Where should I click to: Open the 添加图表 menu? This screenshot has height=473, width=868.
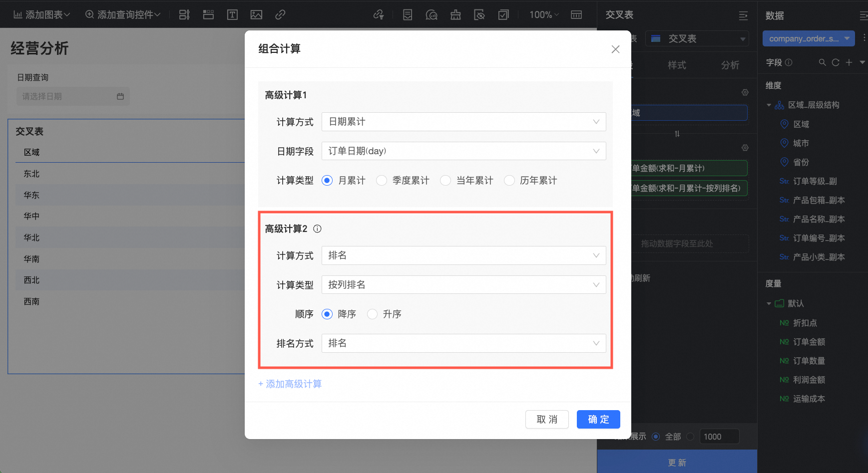pyautogui.click(x=41, y=15)
